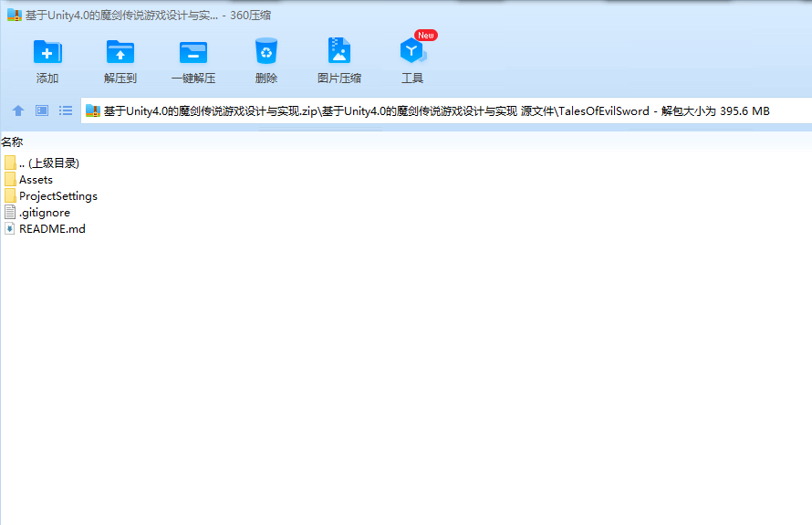Click the 删除 (Delete) recycle bin icon

click(266, 51)
